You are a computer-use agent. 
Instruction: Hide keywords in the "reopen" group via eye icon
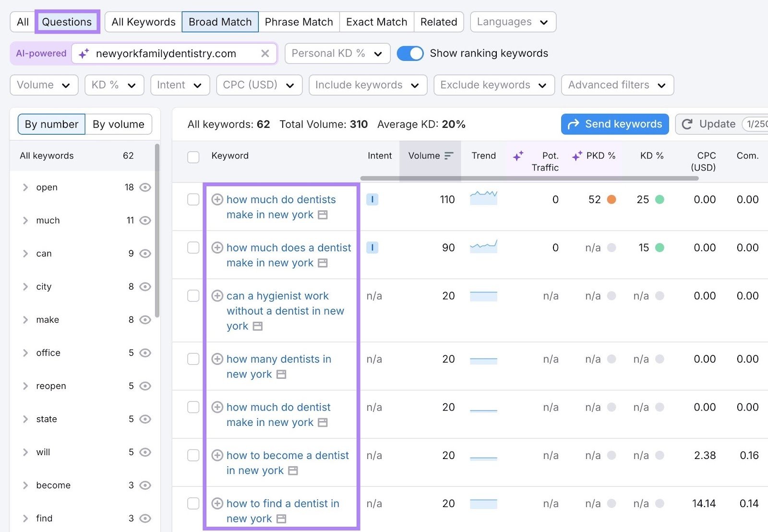(145, 386)
